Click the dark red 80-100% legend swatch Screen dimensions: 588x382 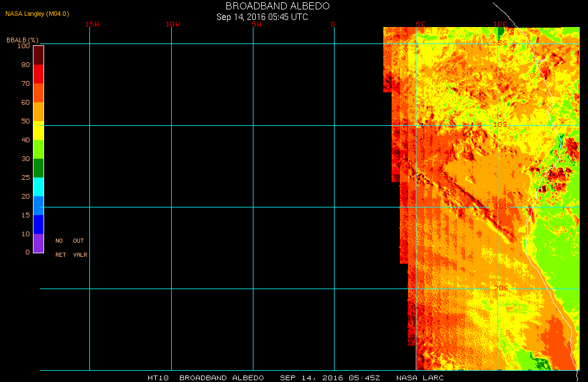pos(38,55)
